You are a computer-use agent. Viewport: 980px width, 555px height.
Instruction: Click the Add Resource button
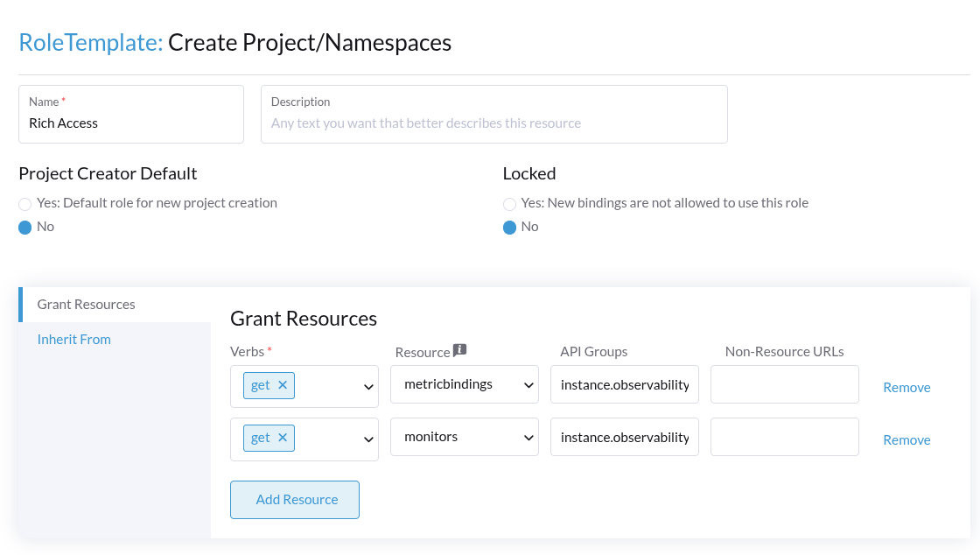pyautogui.click(x=295, y=499)
